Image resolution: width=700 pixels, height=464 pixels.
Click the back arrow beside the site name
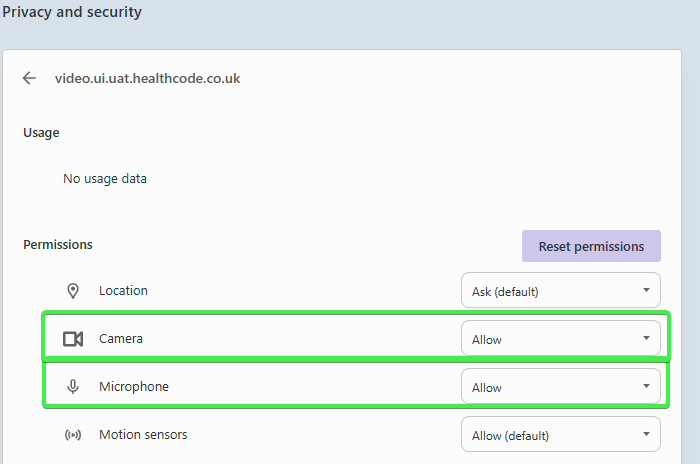pos(29,78)
